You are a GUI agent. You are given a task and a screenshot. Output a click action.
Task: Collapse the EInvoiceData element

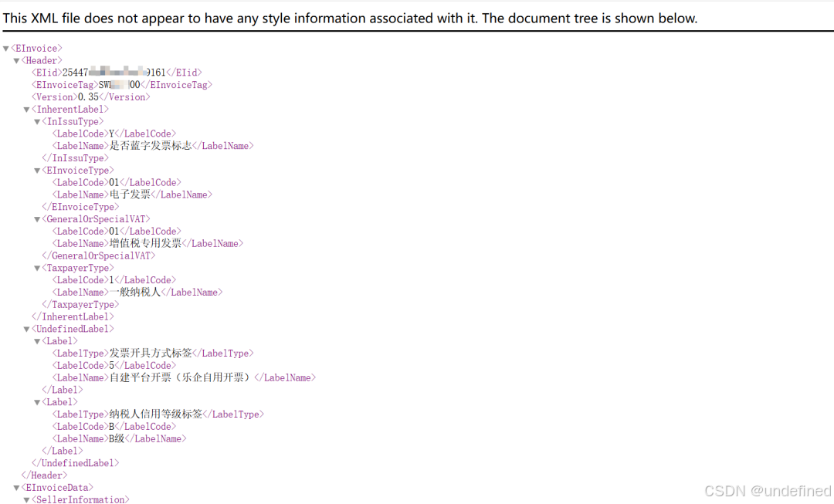pyautogui.click(x=16, y=487)
